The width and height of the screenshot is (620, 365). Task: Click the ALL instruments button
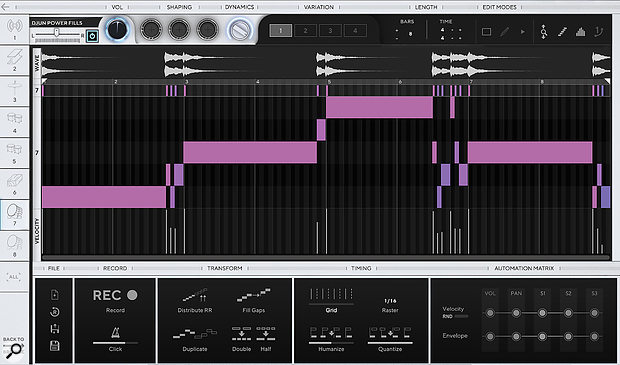coord(14,277)
